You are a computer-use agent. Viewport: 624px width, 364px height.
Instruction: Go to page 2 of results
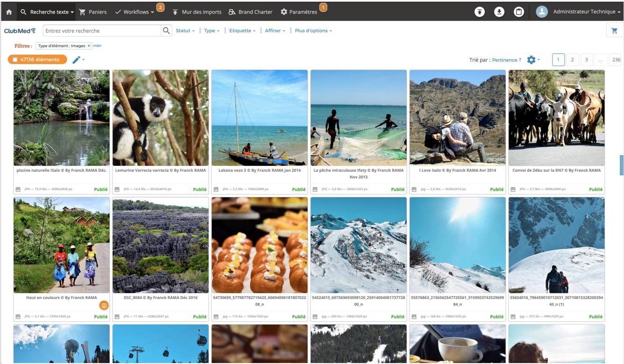572,60
